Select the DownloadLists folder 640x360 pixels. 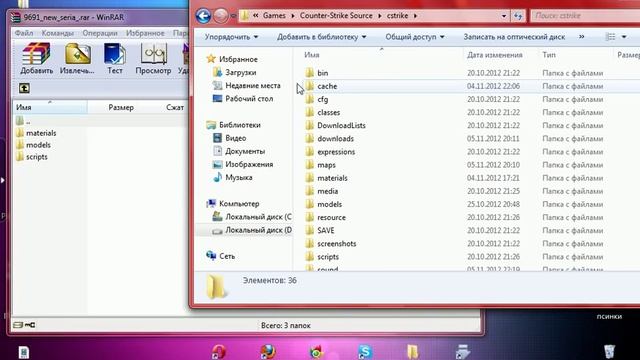(336, 125)
